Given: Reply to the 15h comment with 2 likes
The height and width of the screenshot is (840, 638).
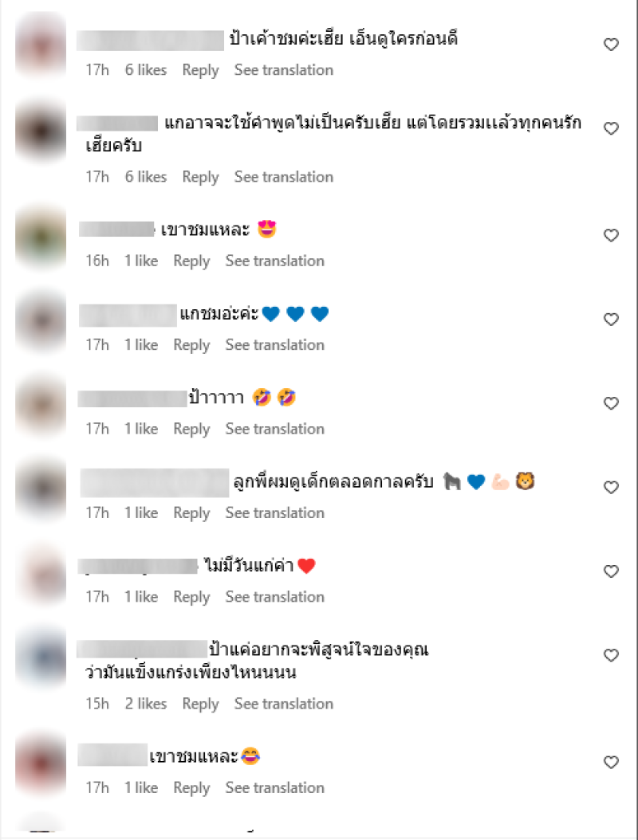Looking at the screenshot, I should tap(200, 704).
